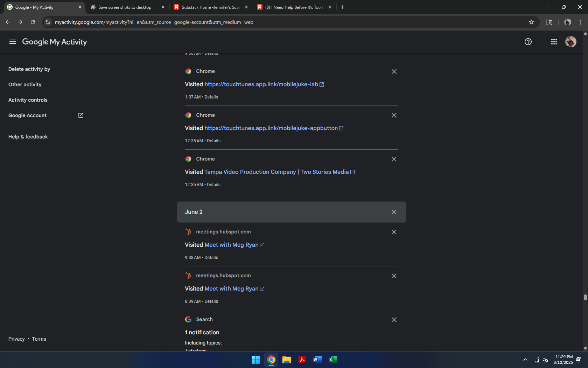Viewport: 588px width, 368px height.
Task: Switch to the I Need Help Before tab
Action: [294, 7]
